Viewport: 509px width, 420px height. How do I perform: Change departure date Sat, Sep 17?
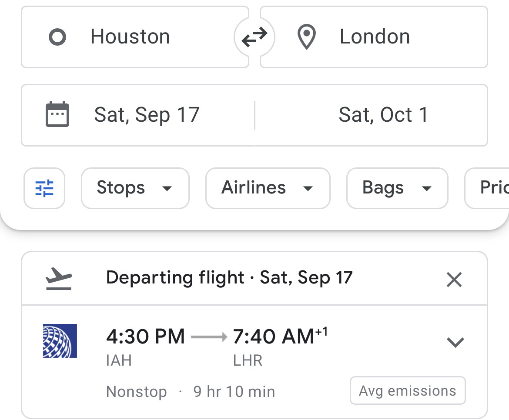click(147, 115)
